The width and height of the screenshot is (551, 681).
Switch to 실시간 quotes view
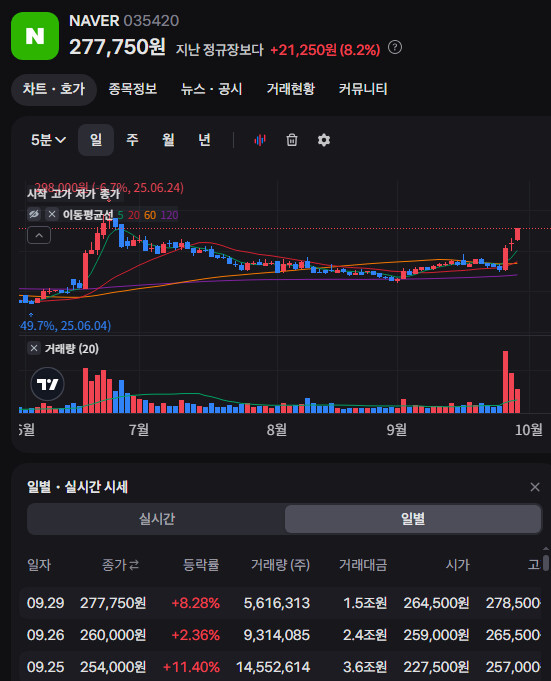pyautogui.click(x=156, y=519)
